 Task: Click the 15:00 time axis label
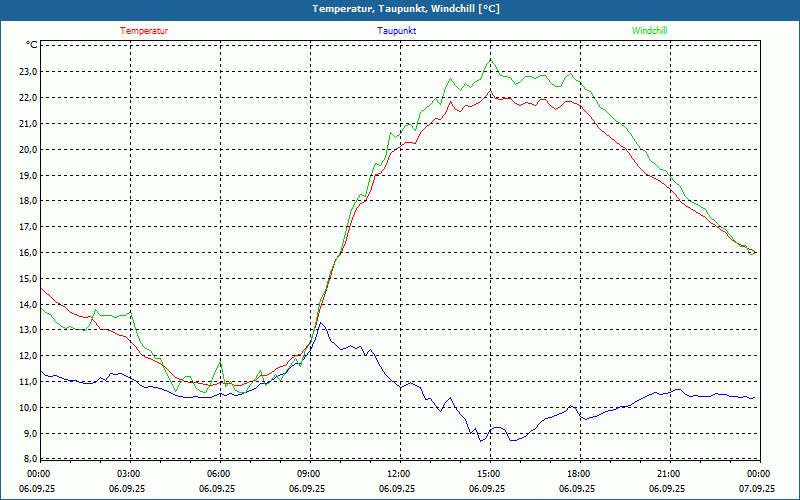[x=488, y=474]
